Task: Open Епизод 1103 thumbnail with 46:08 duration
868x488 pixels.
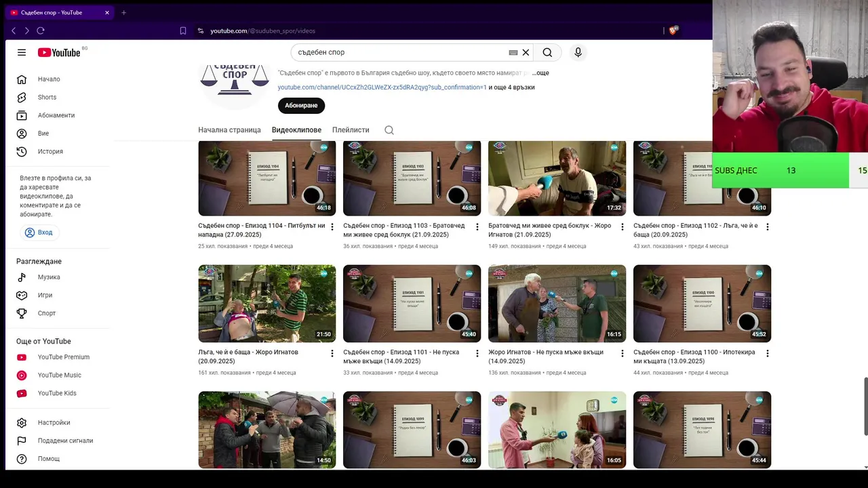Action: (412, 178)
